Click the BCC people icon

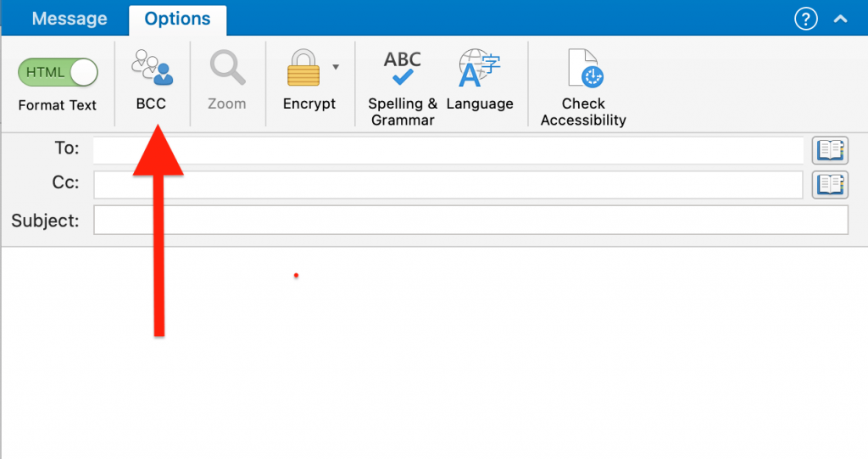click(152, 69)
